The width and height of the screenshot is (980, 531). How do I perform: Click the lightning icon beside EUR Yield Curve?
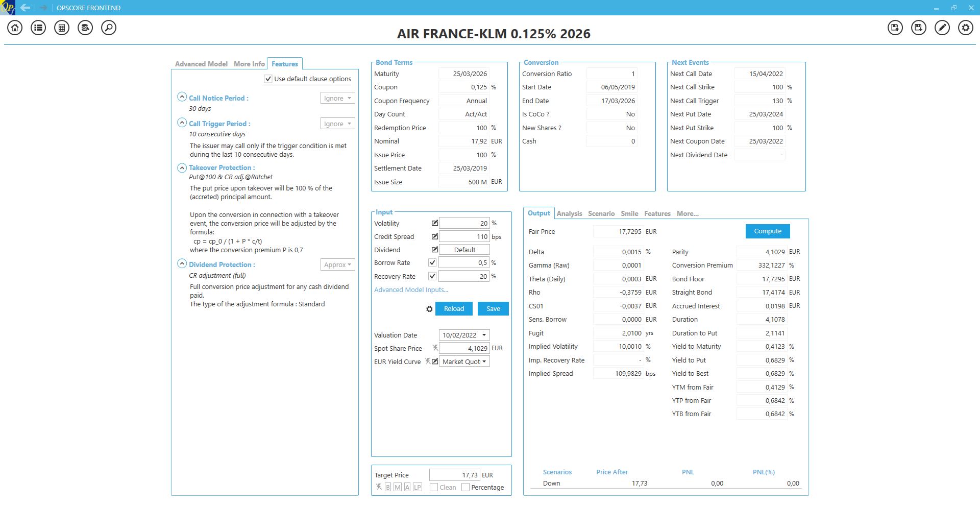click(428, 361)
